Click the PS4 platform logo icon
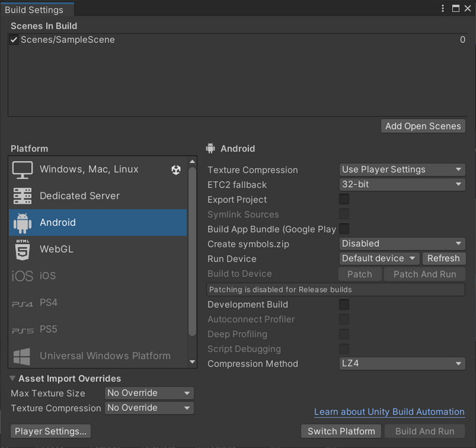 pyautogui.click(x=22, y=303)
